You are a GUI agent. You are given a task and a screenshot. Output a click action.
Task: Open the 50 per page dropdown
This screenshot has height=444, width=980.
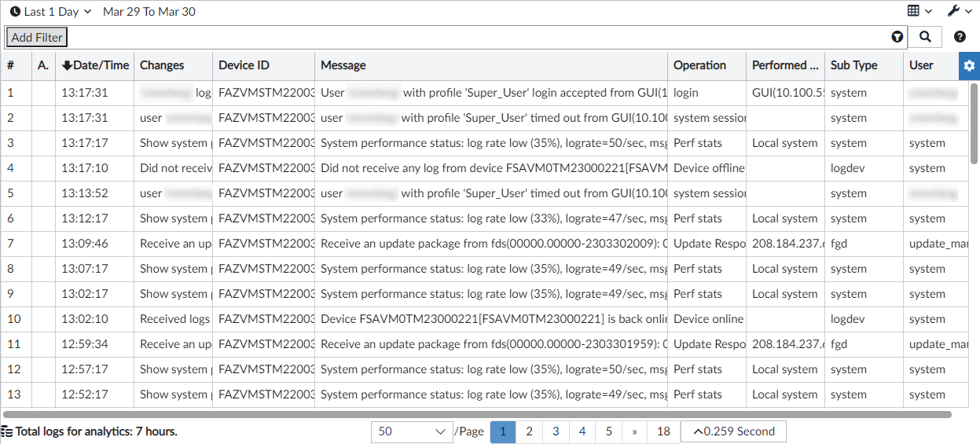pos(411,431)
